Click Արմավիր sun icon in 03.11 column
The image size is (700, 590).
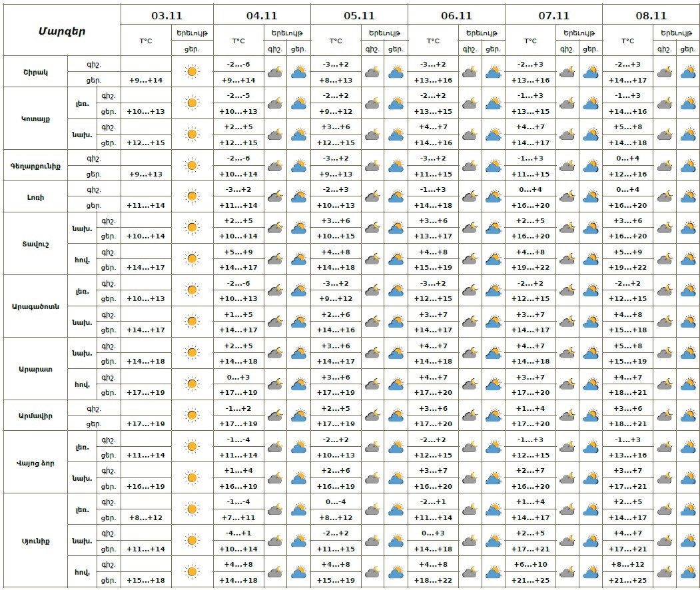click(x=192, y=416)
